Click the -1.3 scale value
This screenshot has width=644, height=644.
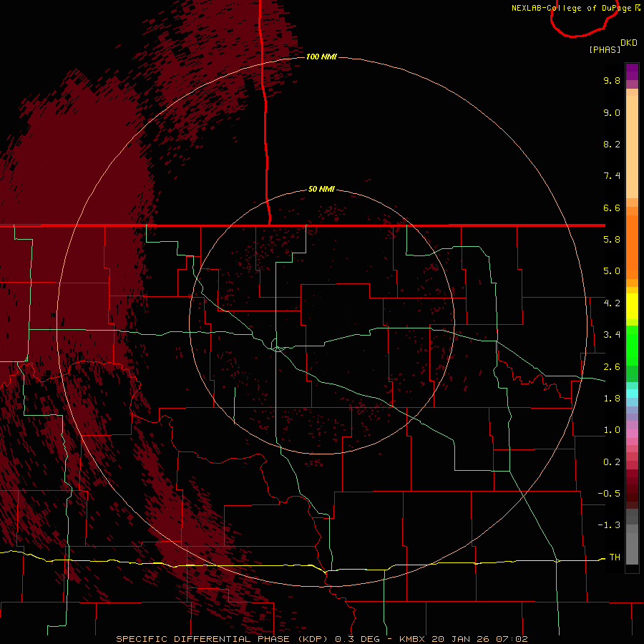coord(609,525)
